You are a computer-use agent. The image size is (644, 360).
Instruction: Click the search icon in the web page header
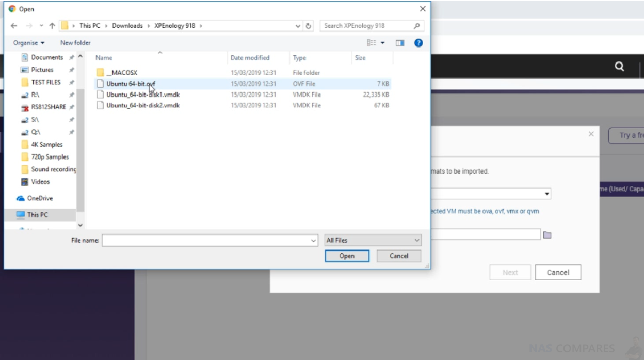point(620,66)
